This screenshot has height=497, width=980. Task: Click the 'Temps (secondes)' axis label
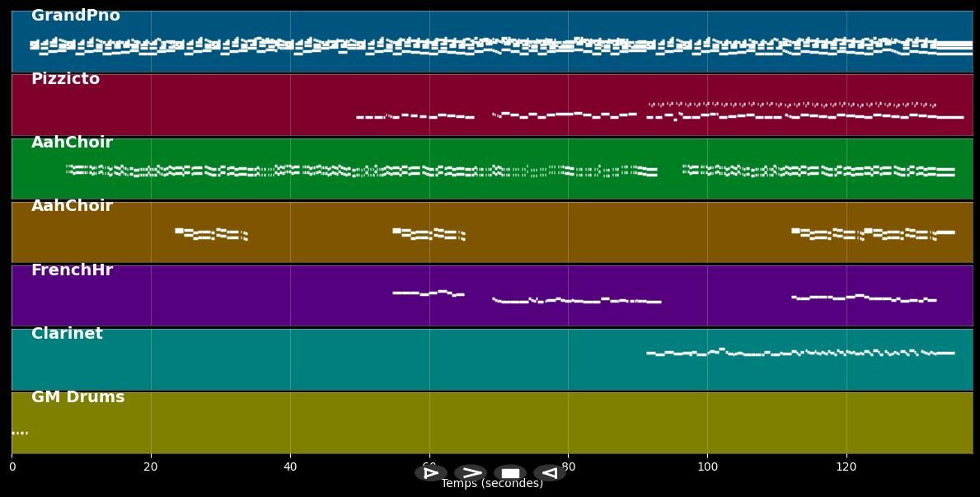coord(491,484)
